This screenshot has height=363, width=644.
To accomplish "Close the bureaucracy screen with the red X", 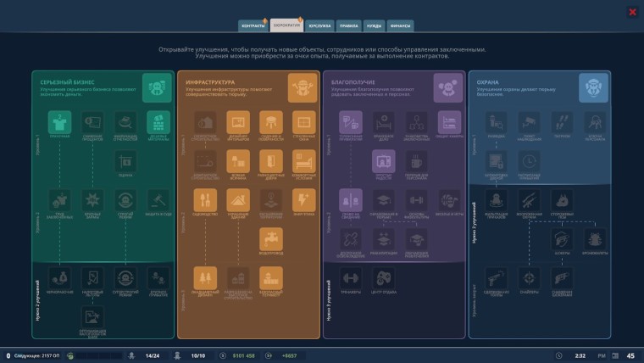I will point(632,12).
